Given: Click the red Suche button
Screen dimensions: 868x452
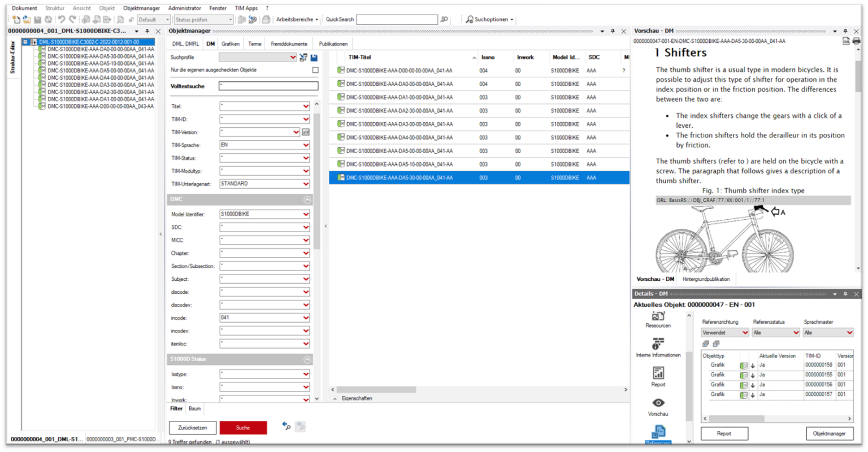Looking at the screenshot, I should [243, 428].
